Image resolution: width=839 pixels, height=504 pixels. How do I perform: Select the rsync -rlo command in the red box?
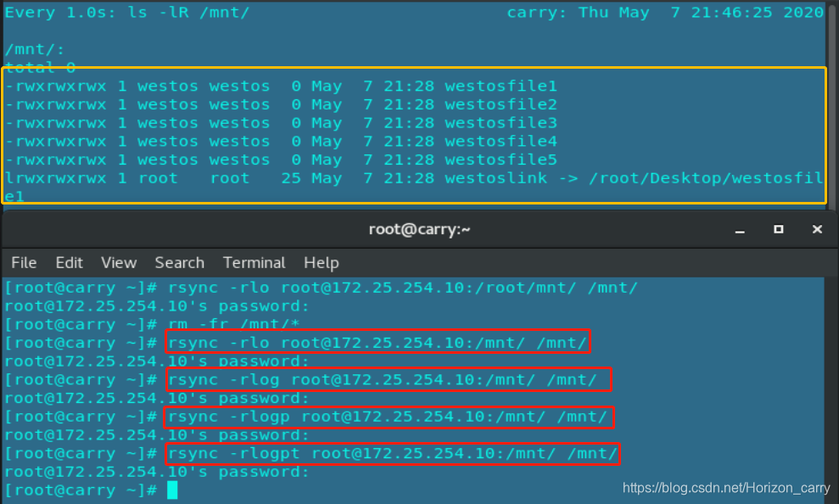click(378, 342)
